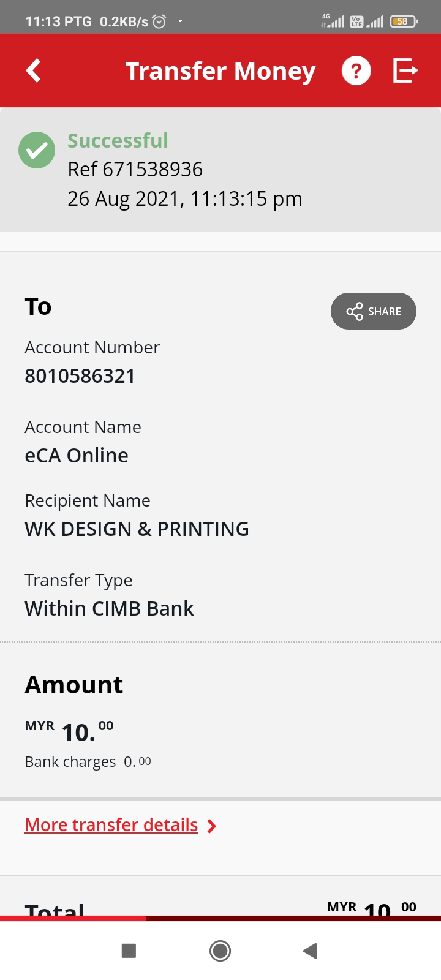
Task: Tap the battery indicator showing 58
Action: [x=404, y=21]
